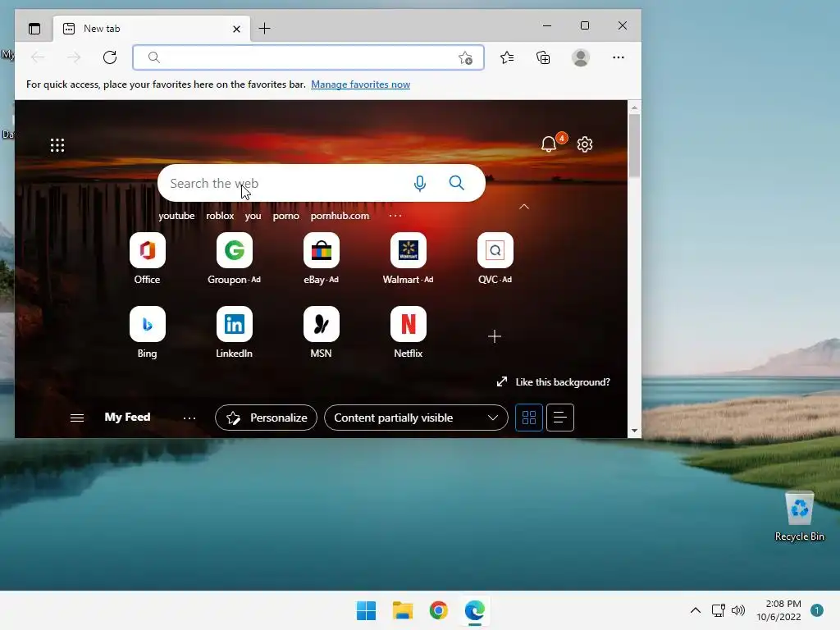Click Like this background? link
Viewport: 840px width, 630px height.
(x=563, y=382)
